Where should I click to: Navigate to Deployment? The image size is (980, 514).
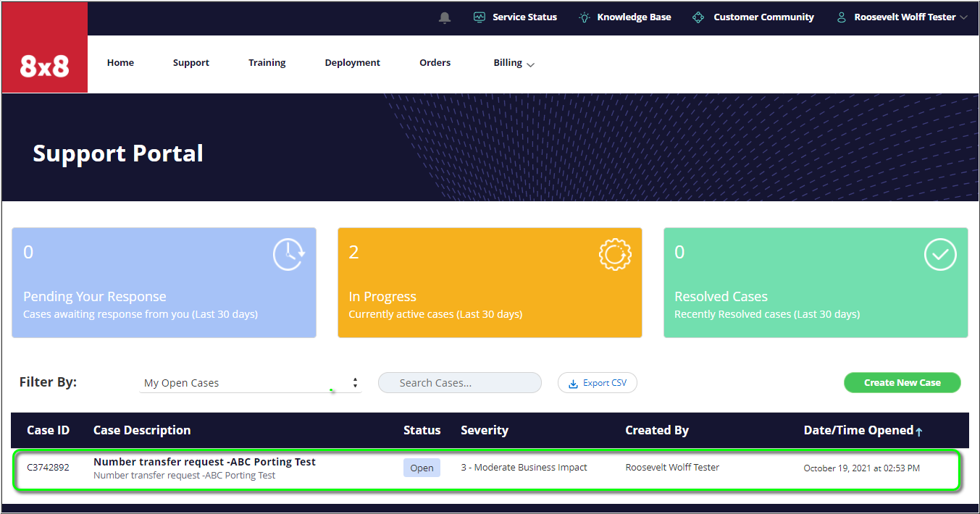pos(353,63)
